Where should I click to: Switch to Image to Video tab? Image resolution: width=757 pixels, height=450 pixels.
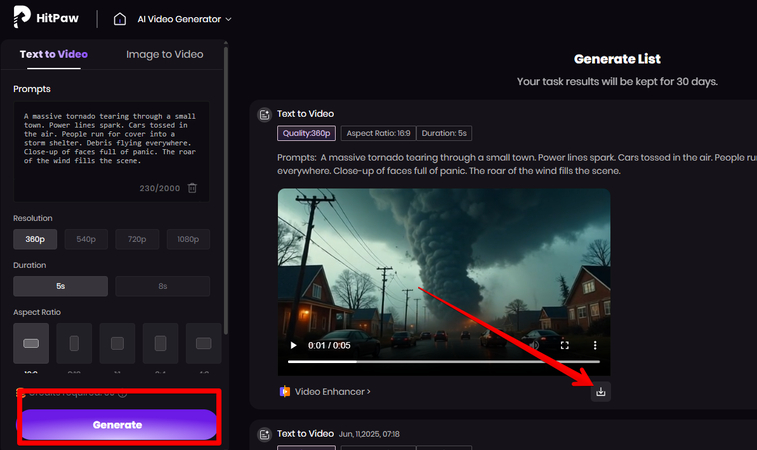[x=164, y=54]
